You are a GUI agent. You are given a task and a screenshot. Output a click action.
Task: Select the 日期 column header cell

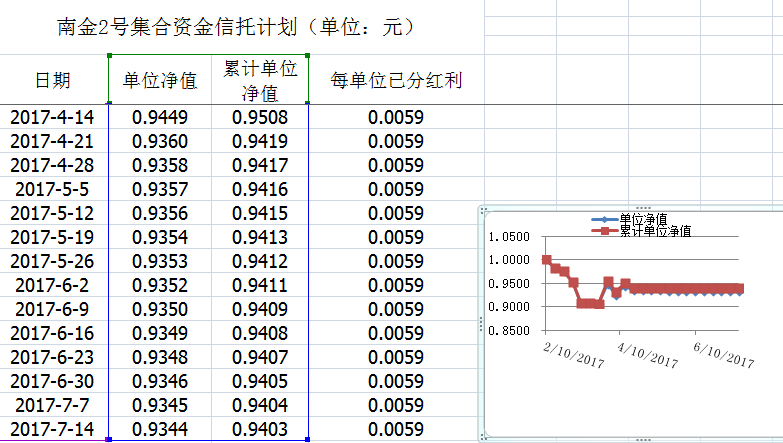[x=53, y=80]
